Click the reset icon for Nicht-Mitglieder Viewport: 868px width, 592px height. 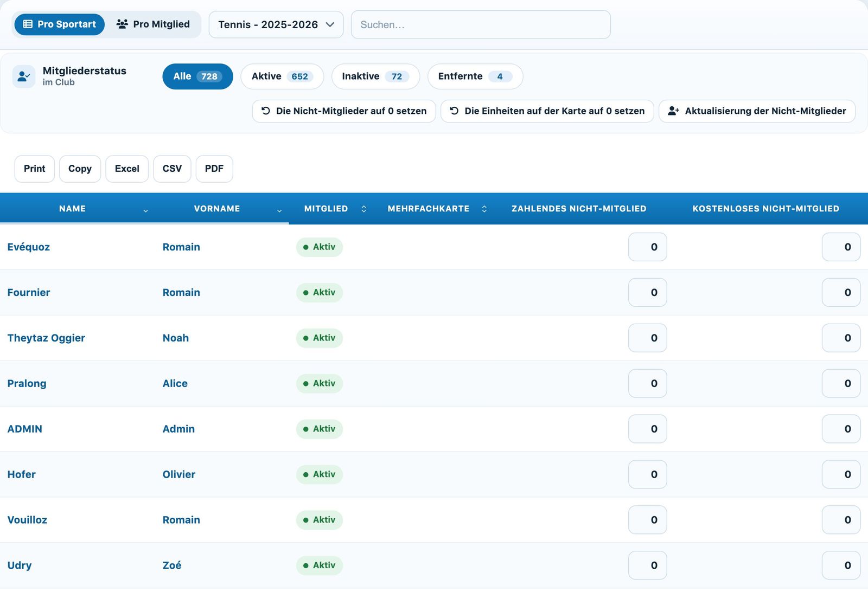(x=266, y=111)
